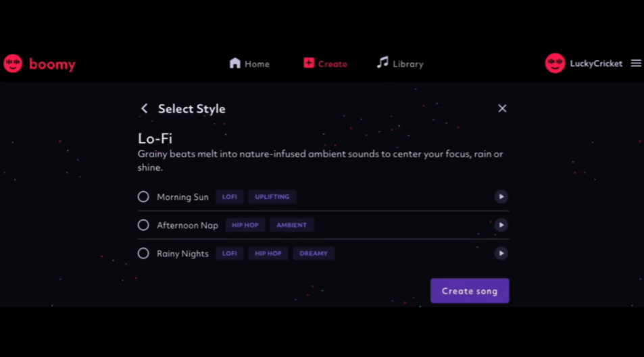Click the Create song button
Viewport: 644px width, 357px height.
click(x=470, y=291)
